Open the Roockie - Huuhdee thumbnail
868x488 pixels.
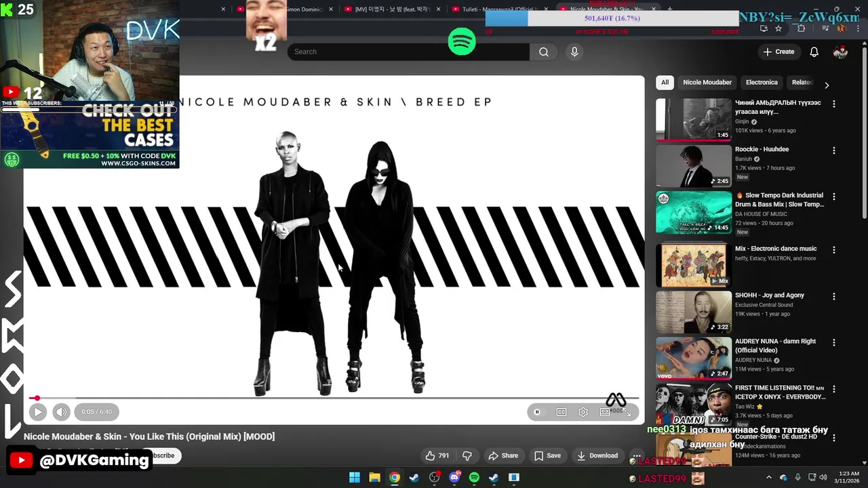click(x=694, y=166)
